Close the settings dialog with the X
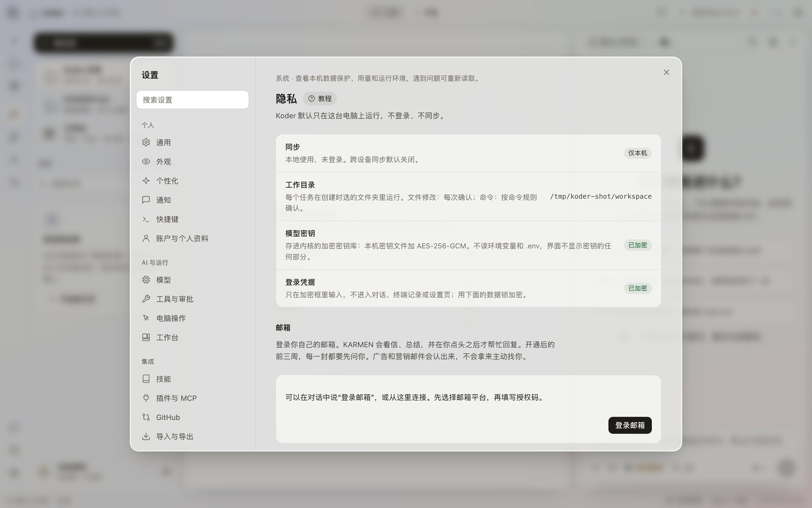 point(666,72)
